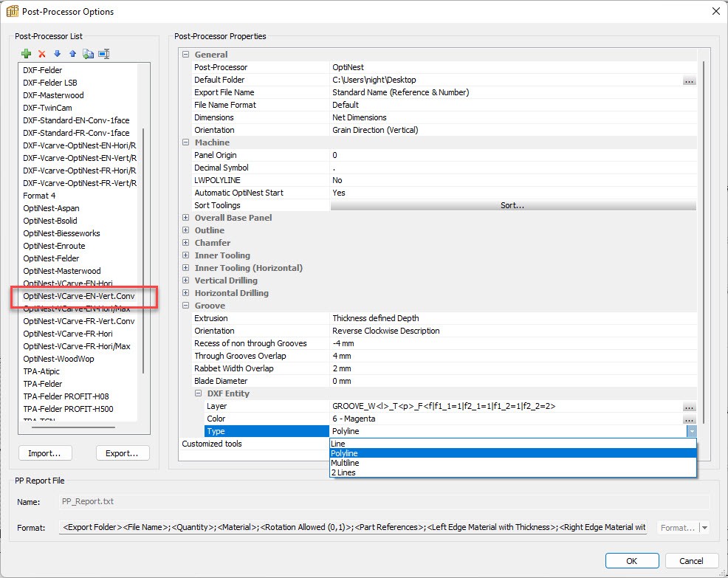Screen dimensions: 728x578
Task: Open the DXF Layer editor ellipsis button
Action: pos(689,407)
